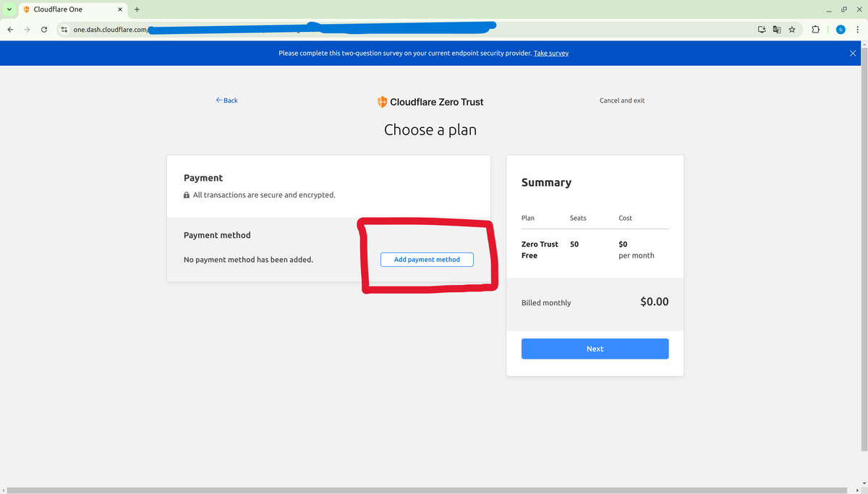Bookmark this page with the star icon
Viewport: 868px width, 494px height.
point(792,30)
